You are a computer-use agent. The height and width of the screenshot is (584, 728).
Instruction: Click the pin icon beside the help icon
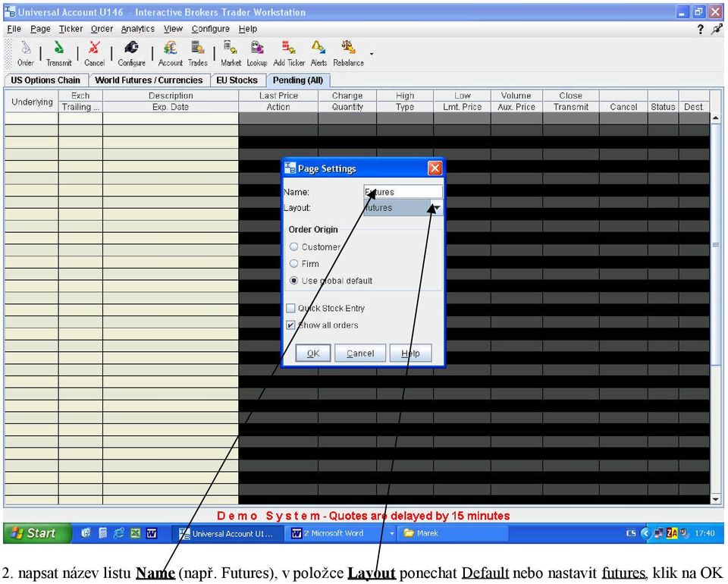coord(717,30)
